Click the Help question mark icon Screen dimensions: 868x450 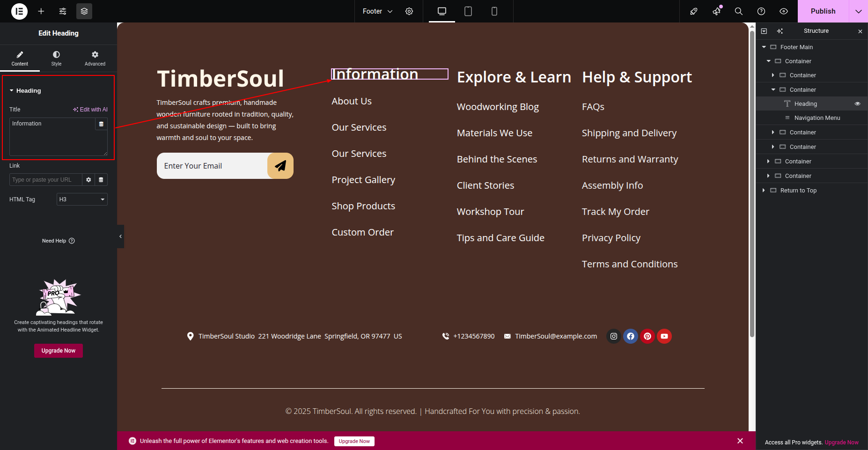761,11
